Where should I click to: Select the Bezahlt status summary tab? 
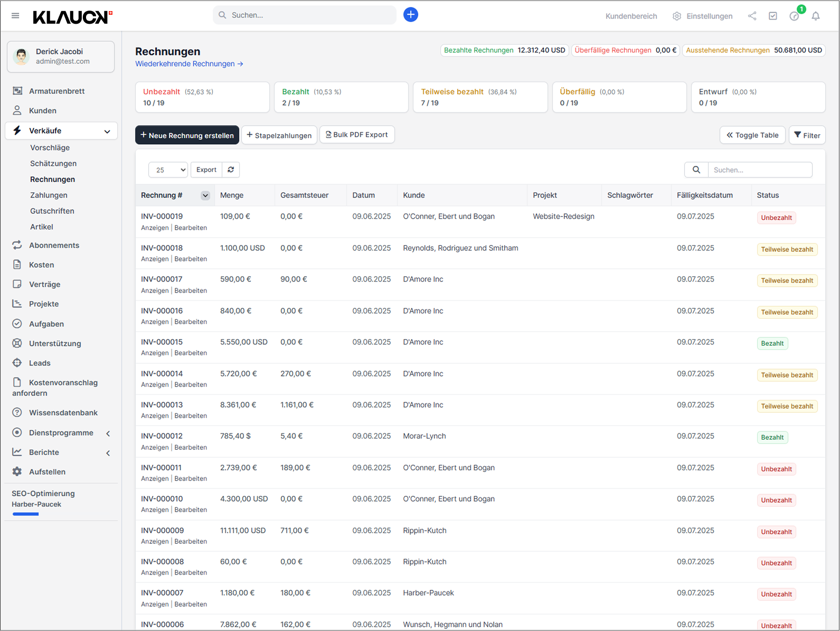coord(341,97)
